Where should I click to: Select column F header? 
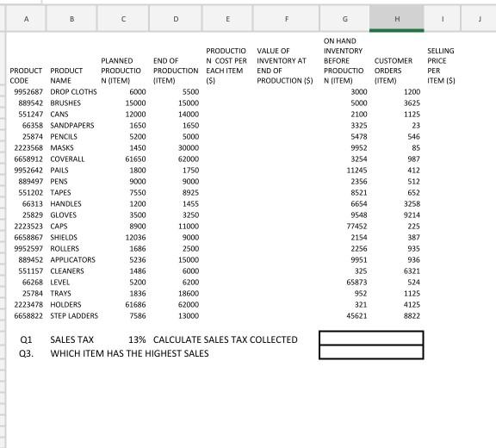point(287,19)
